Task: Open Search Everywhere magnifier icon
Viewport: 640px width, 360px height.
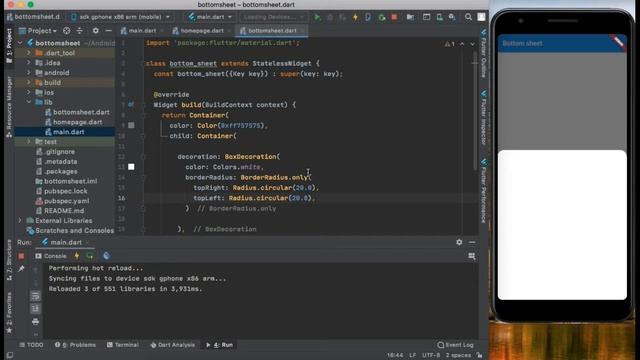Action: point(468,17)
